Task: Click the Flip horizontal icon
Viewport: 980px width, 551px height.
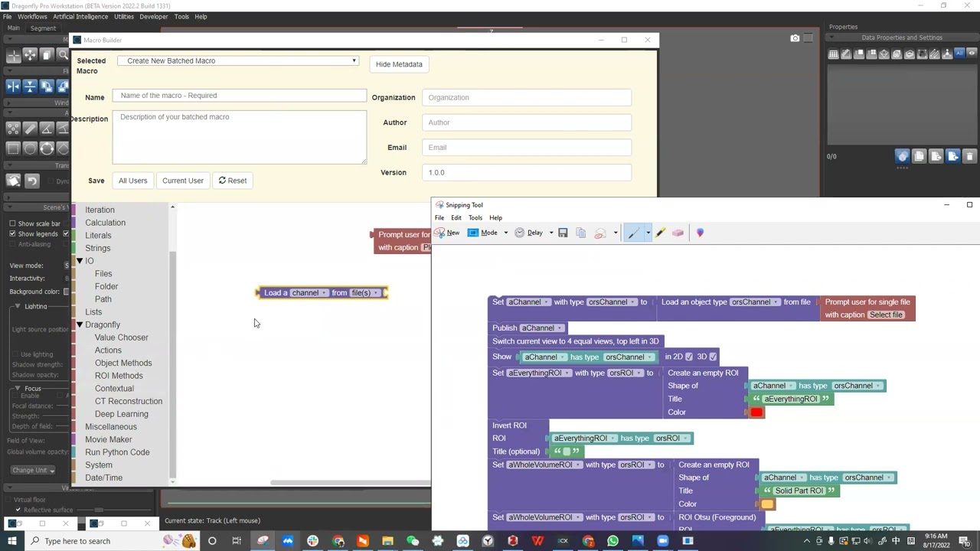Action: [14, 86]
